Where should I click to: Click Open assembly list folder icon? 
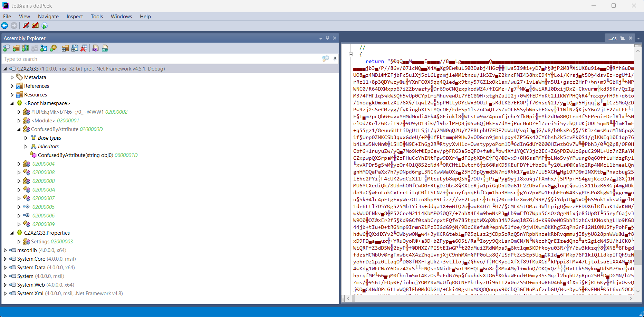[x=65, y=48]
